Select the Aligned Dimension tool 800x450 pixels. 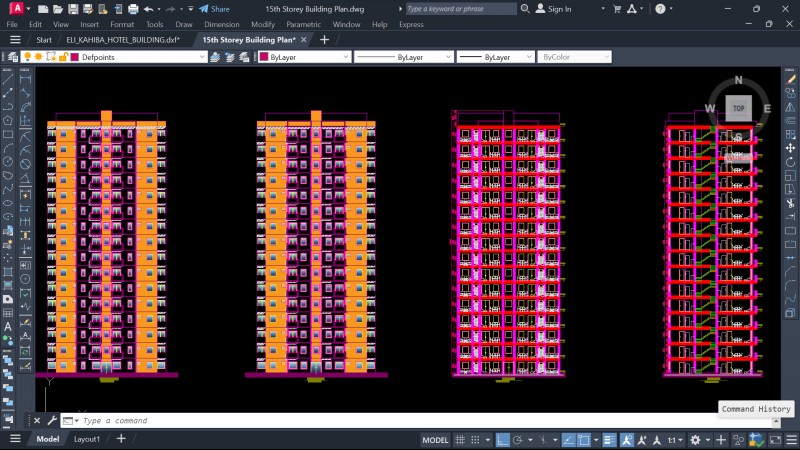tap(25, 93)
